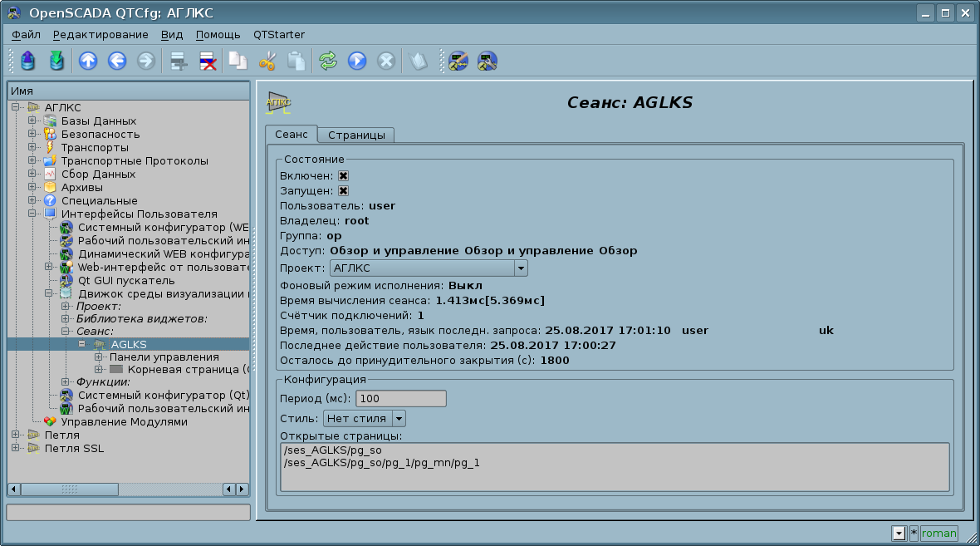Viewport: 980px width, 546px height.
Task: Click the green Refresh arrows icon
Action: click(x=328, y=61)
